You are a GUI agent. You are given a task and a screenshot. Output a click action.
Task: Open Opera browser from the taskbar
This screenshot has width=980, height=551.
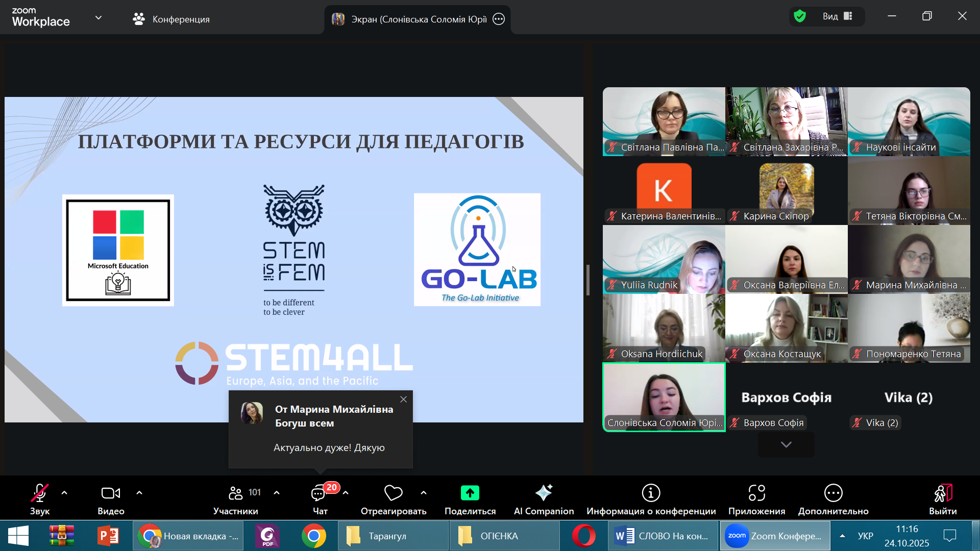click(x=583, y=536)
